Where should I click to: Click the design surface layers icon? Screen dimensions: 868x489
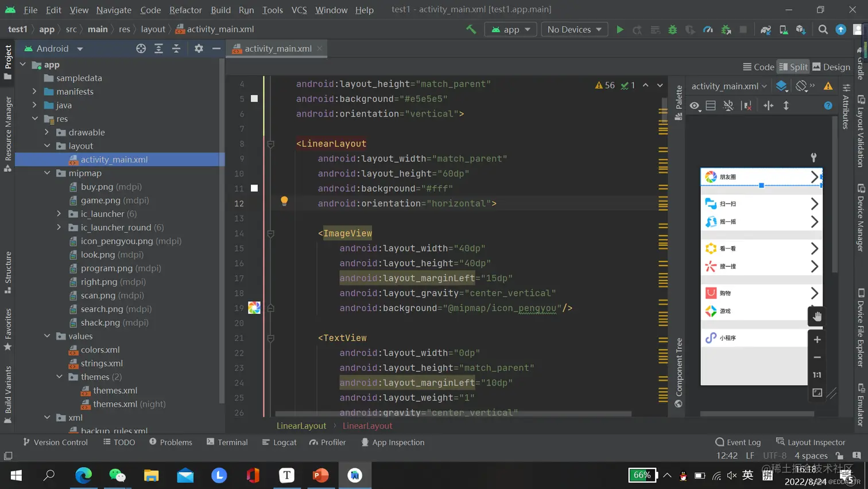pyautogui.click(x=781, y=86)
